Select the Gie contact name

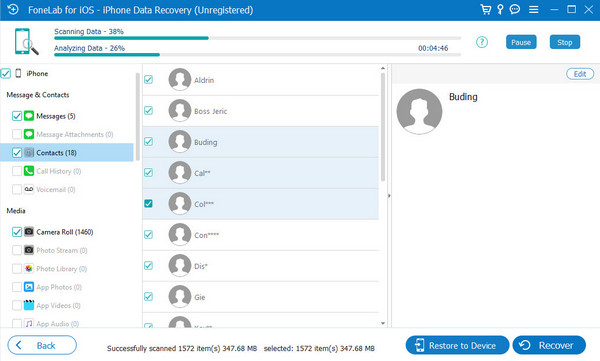[x=200, y=297]
